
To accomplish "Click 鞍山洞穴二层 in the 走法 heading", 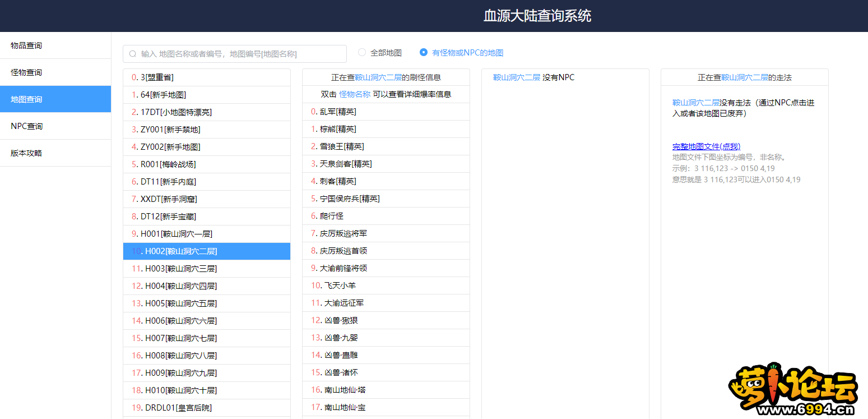I will click(x=745, y=77).
